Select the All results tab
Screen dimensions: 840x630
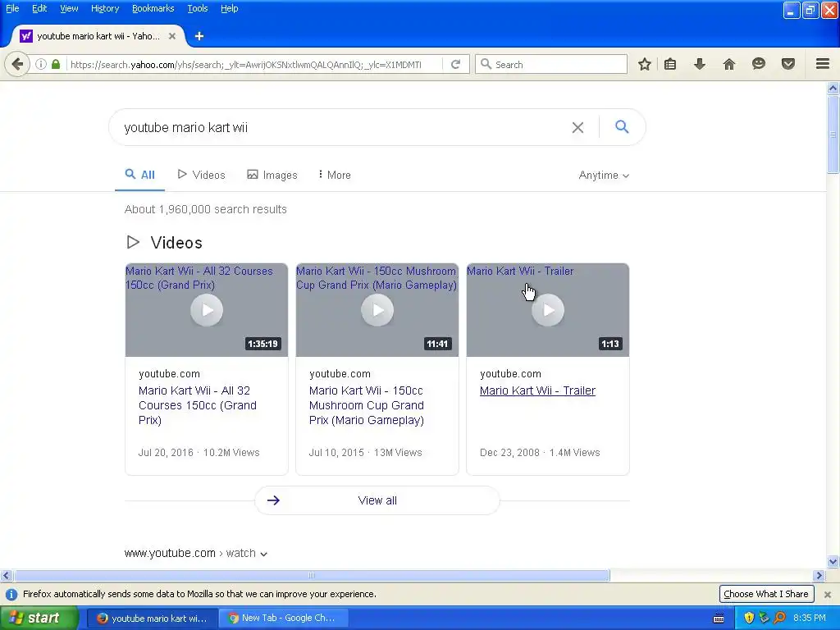coord(139,175)
